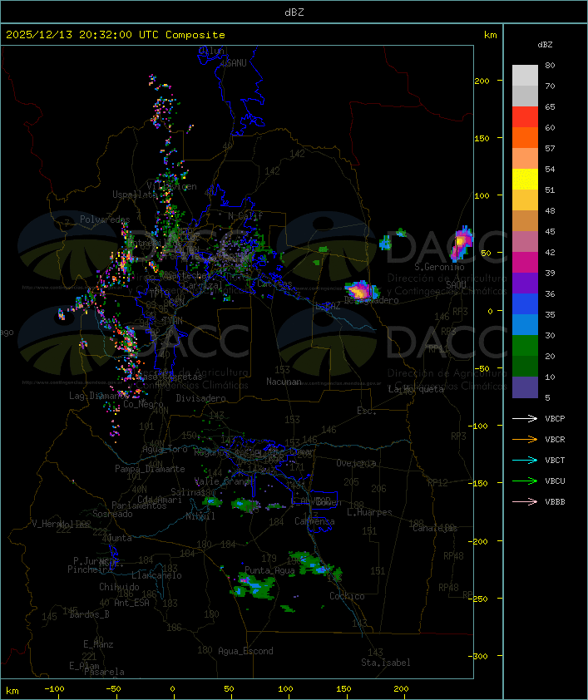Click the -100 horizontal axis tick label
Viewport: 588px width, 700px height.
54,689
